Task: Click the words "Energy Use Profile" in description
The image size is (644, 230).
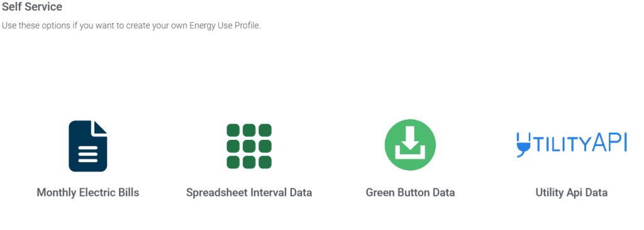Action: coord(225,25)
